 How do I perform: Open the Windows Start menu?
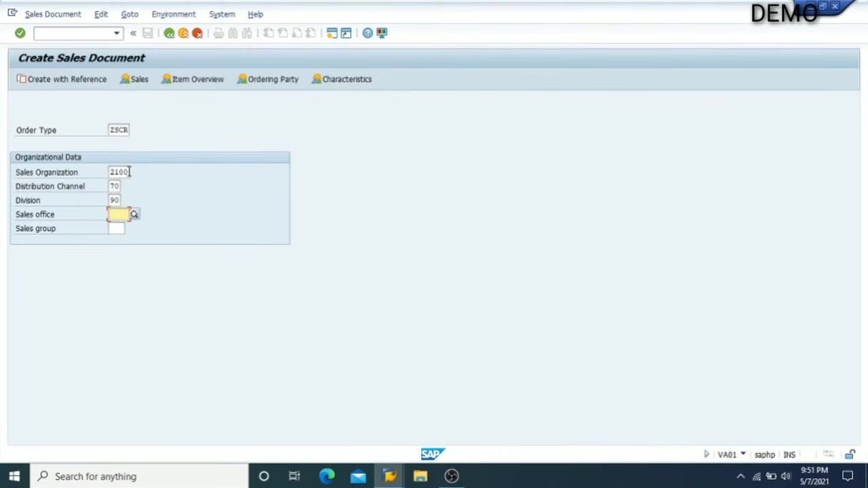pyautogui.click(x=14, y=476)
